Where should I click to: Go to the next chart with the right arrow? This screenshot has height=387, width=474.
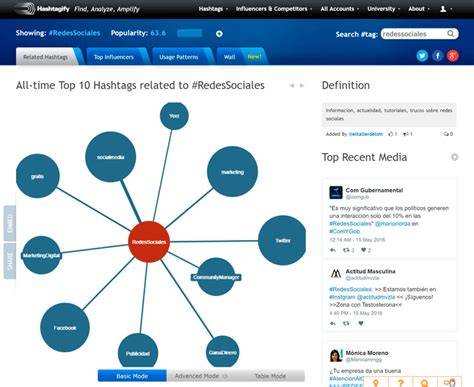(302, 86)
